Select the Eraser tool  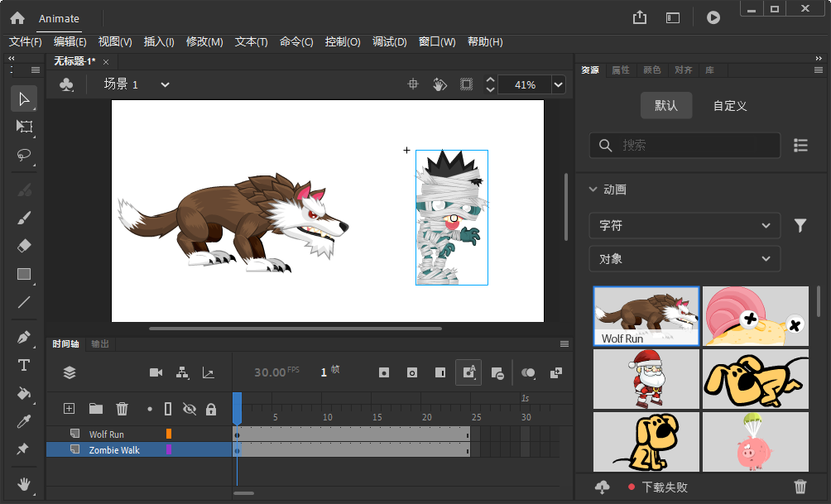click(x=23, y=245)
